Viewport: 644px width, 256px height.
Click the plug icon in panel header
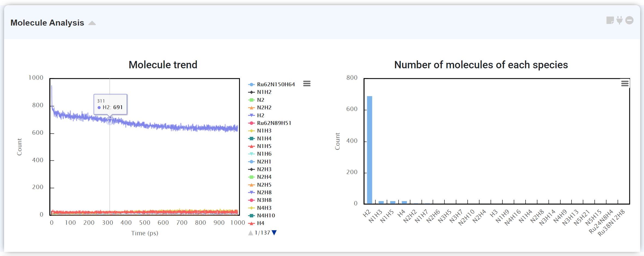click(619, 20)
